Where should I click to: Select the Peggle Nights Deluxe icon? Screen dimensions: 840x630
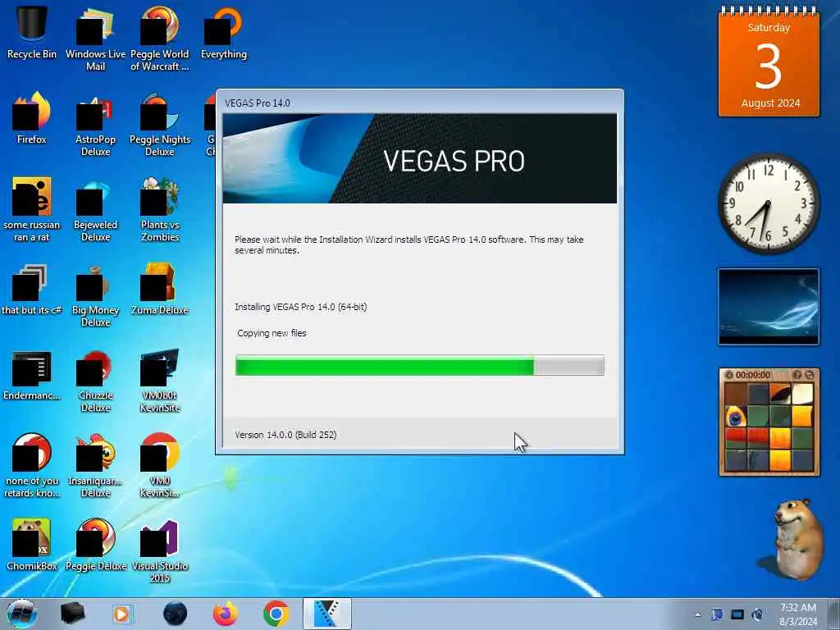point(160,125)
